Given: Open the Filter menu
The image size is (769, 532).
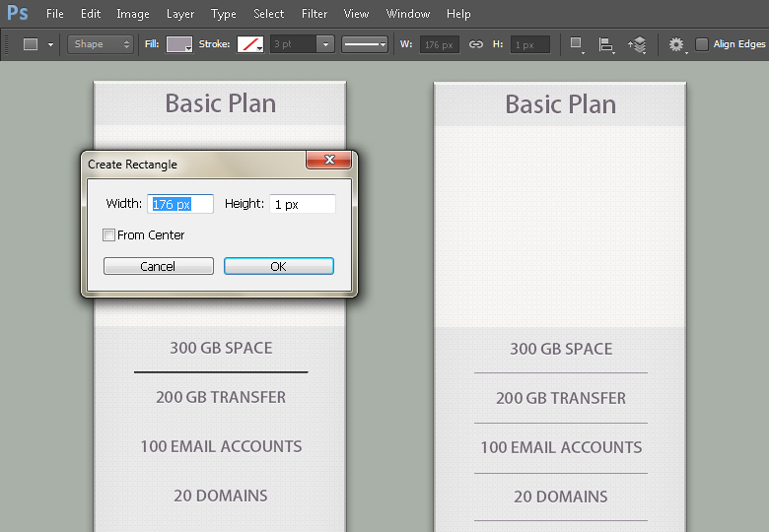Looking at the screenshot, I should pos(315,14).
